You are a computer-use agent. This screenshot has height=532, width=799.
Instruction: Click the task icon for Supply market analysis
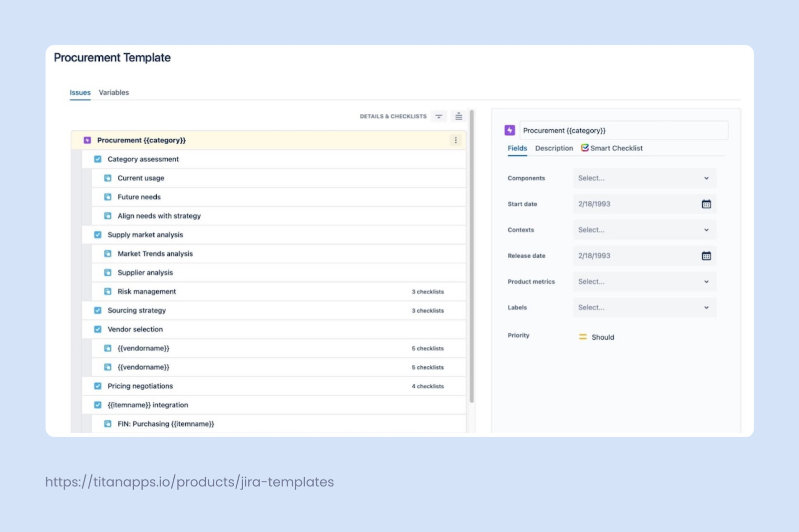[98, 235]
